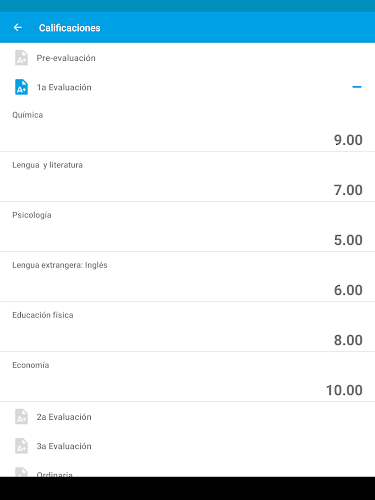375x500 pixels.
Task: Expand the 3a Evaluación section
Action: point(187,446)
